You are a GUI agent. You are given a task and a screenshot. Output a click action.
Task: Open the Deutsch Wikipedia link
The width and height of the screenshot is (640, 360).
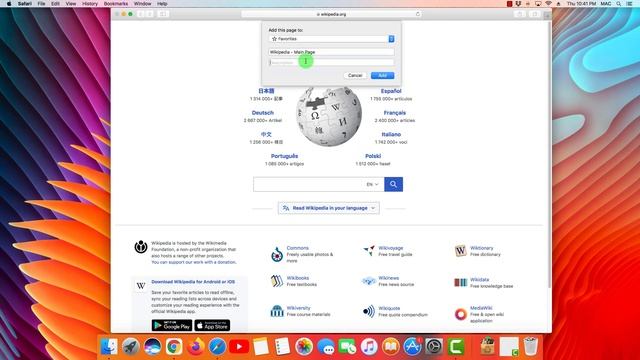pyautogui.click(x=262, y=113)
